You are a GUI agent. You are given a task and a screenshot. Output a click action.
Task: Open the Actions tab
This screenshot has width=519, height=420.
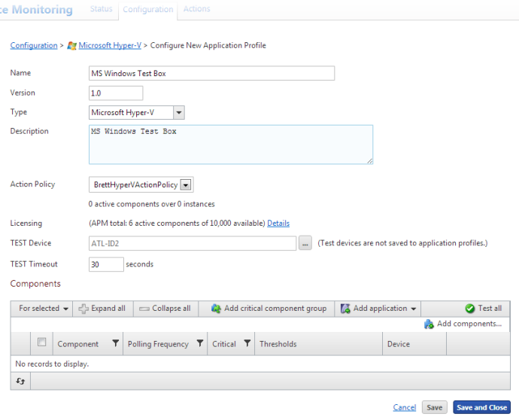[196, 9]
